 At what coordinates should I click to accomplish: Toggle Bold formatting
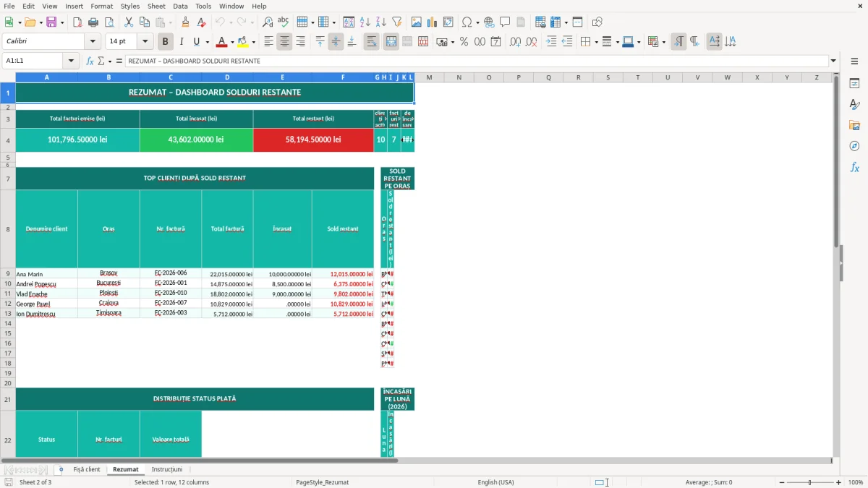166,42
